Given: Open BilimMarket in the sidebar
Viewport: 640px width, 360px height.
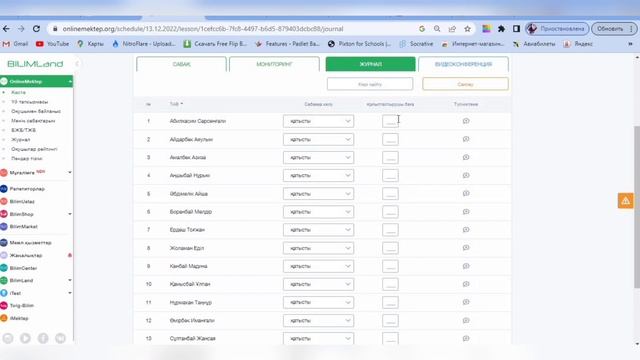Looking at the screenshot, I should tap(23, 226).
